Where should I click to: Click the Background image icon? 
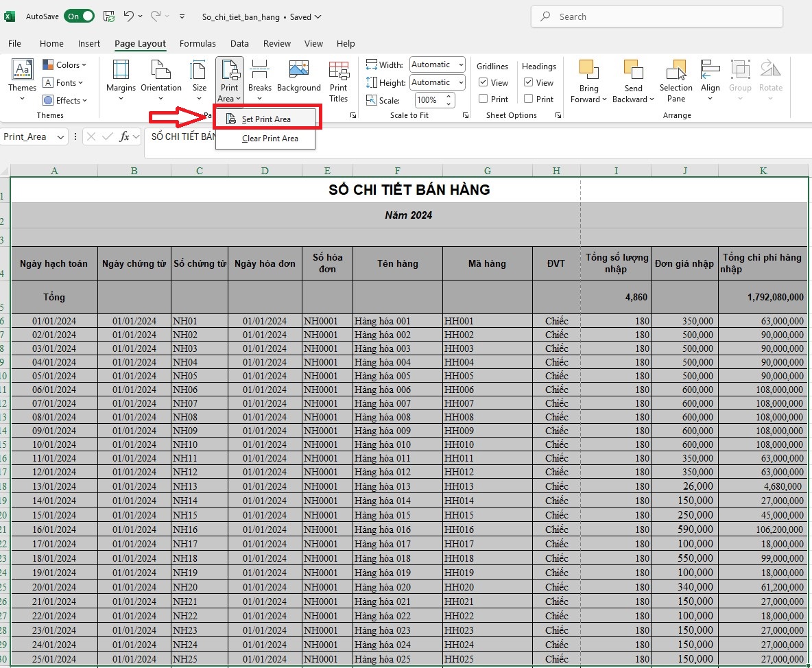pos(299,69)
